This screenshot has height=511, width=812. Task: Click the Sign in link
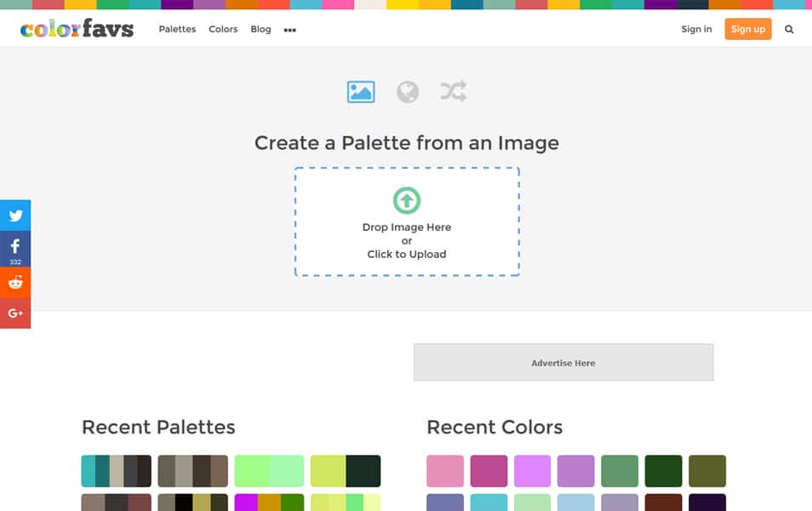point(696,29)
